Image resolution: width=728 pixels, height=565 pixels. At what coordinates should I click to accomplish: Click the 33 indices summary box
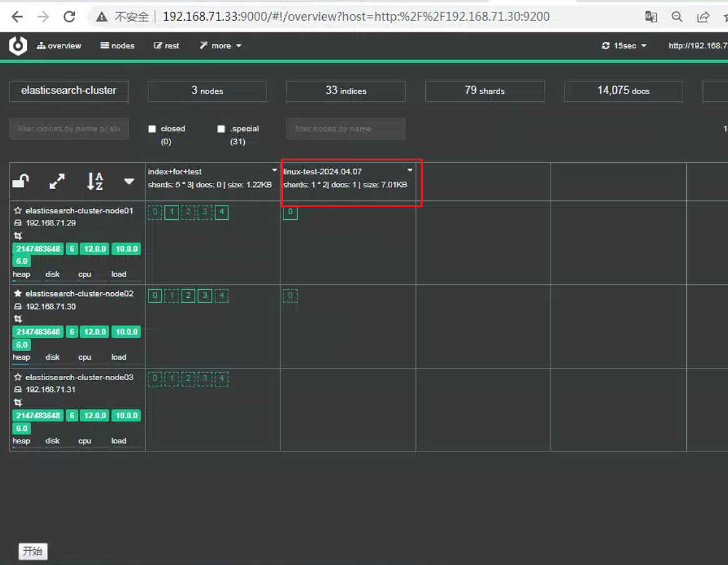click(346, 91)
